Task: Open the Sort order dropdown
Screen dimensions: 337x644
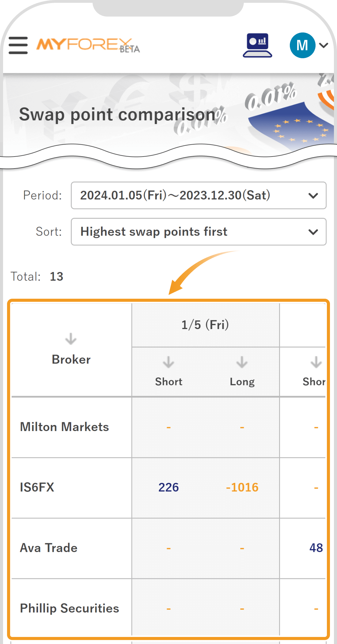Action: pos(199,232)
